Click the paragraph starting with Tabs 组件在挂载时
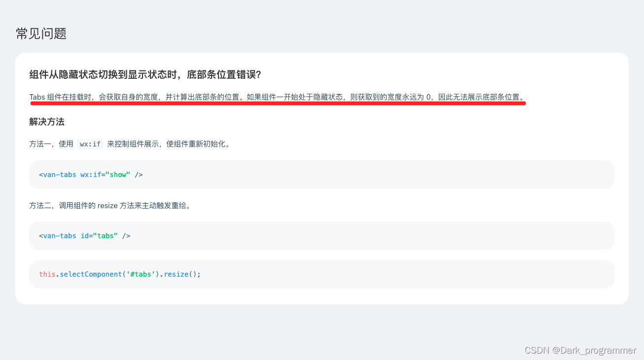The width and height of the screenshot is (644, 360). [278, 97]
